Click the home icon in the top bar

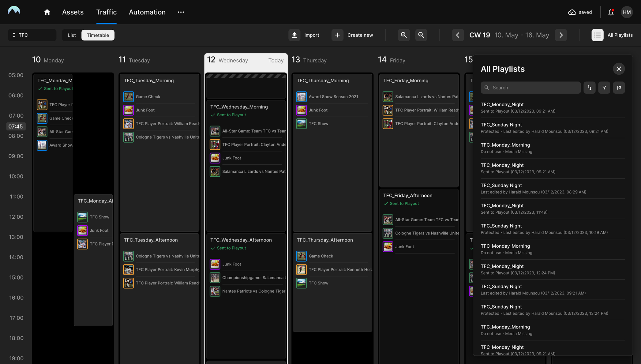47,12
